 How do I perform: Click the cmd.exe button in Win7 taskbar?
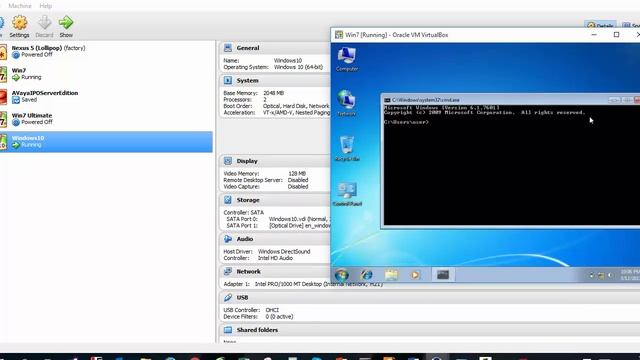443,275
